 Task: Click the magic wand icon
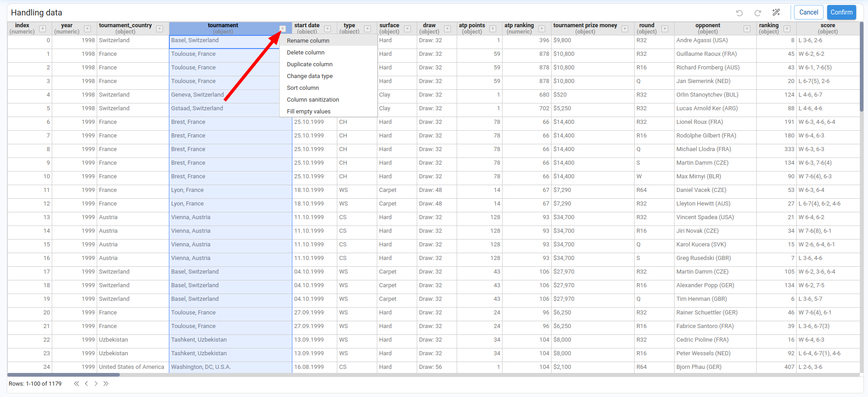776,12
